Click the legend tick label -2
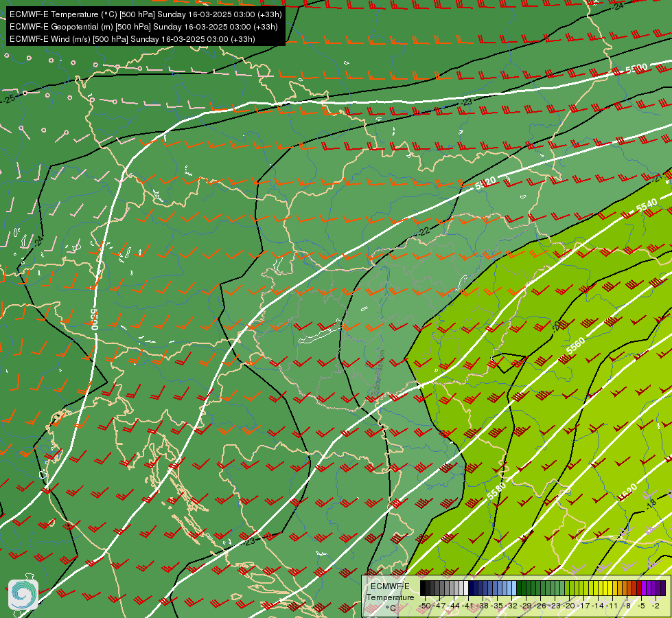Image resolution: width=672 pixels, height=618 pixels. coord(656,606)
